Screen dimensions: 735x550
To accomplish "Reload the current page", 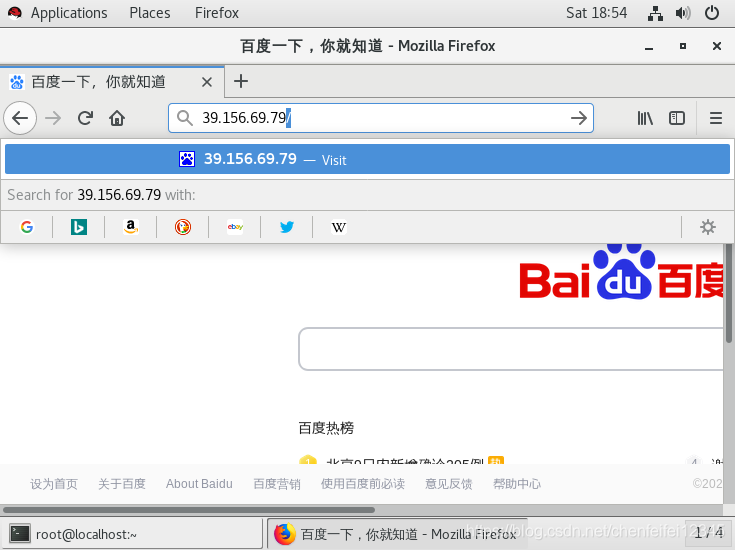I will pos(85,118).
